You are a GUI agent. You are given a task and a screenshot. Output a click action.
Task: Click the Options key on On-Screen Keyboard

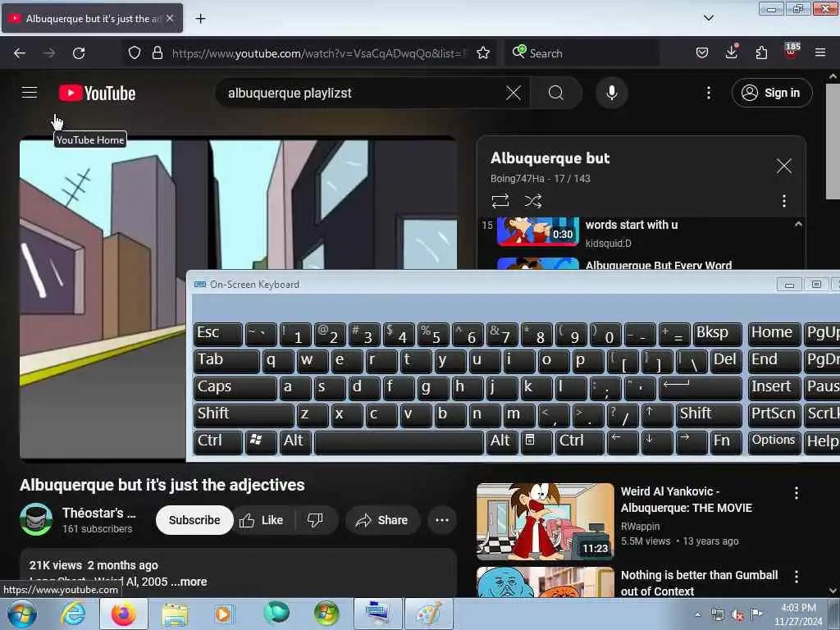click(774, 442)
